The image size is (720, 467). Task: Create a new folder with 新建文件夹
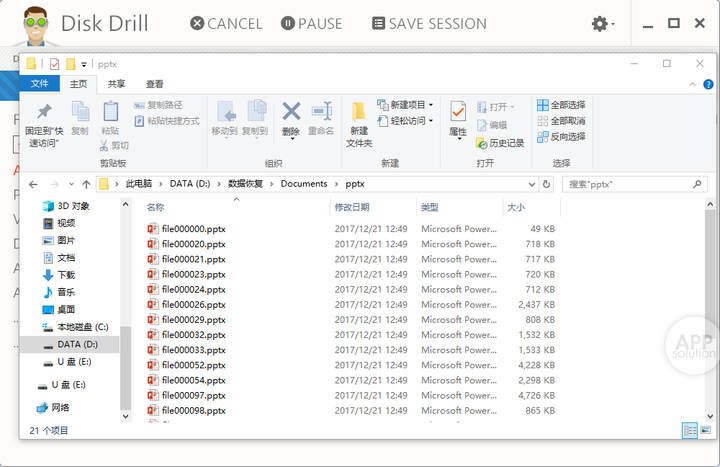(x=359, y=124)
